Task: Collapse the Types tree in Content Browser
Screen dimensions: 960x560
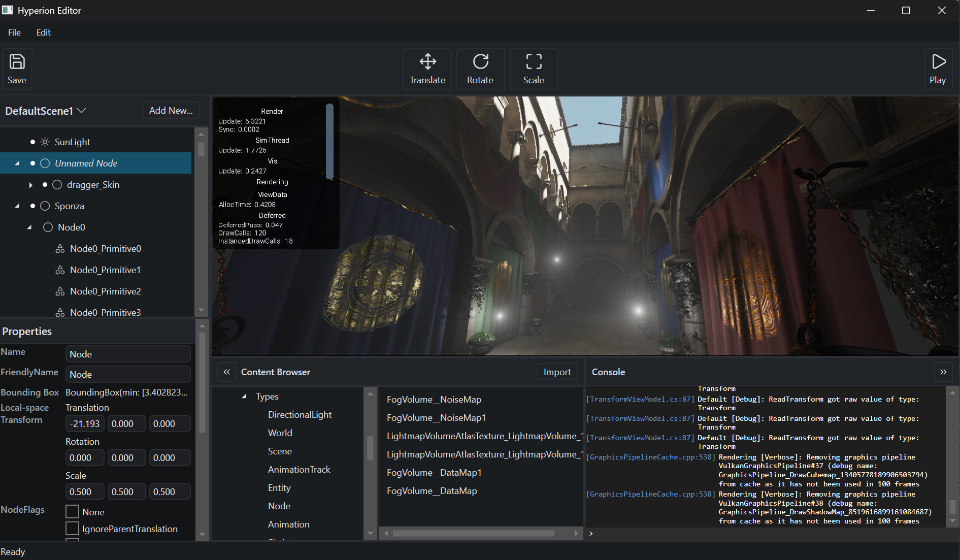Action: (x=244, y=397)
